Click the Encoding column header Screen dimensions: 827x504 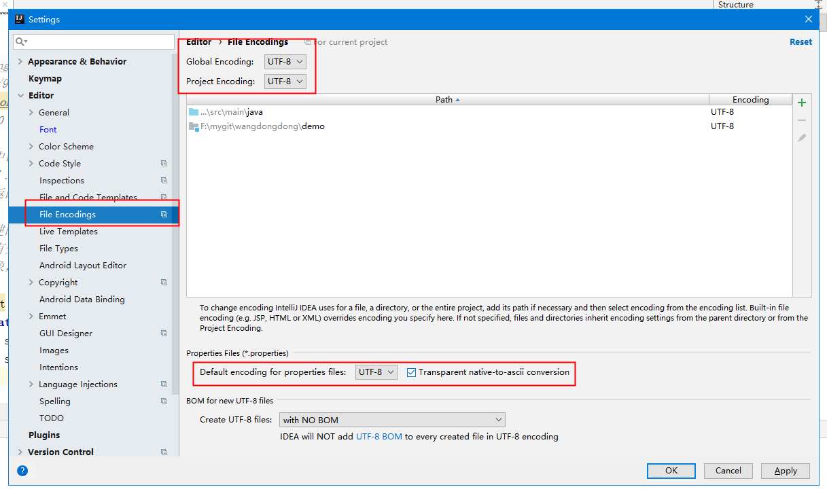click(751, 100)
